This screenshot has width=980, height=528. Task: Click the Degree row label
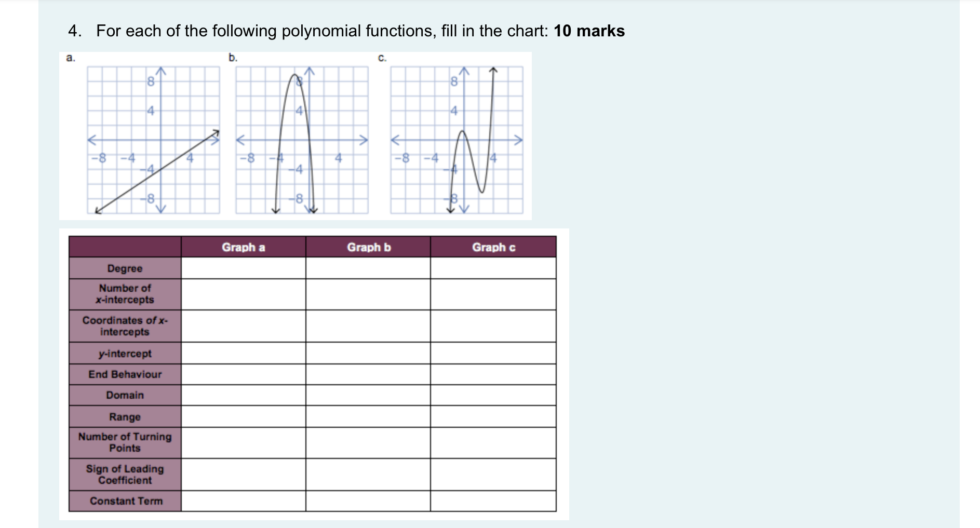point(125,268)
